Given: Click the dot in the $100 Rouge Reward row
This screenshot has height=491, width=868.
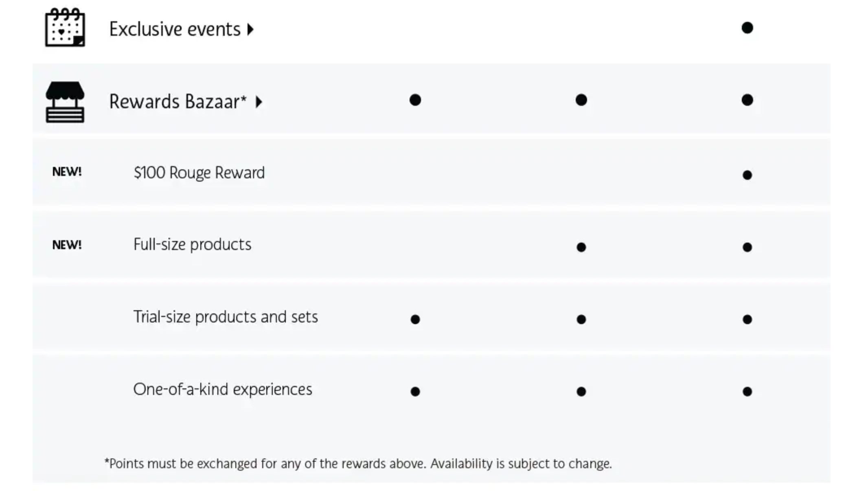Looking at the screenshot, I should (x=747, y=175).
